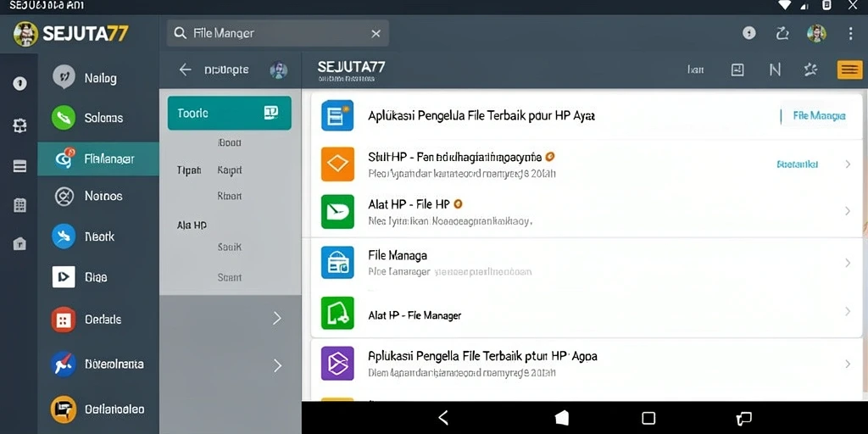Open the Nailog sidebar item
This screenshot has width=868, height=434.
(x=98, y=77)
